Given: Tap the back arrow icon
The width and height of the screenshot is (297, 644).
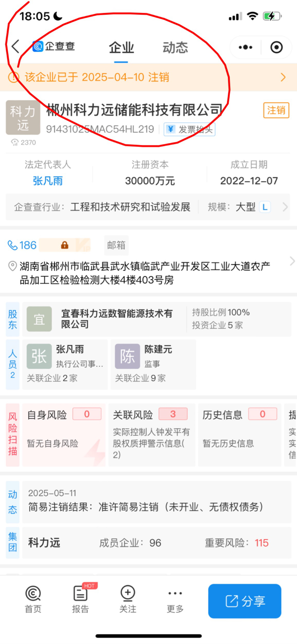Looking at the screenshot, I should click(15, 46).
